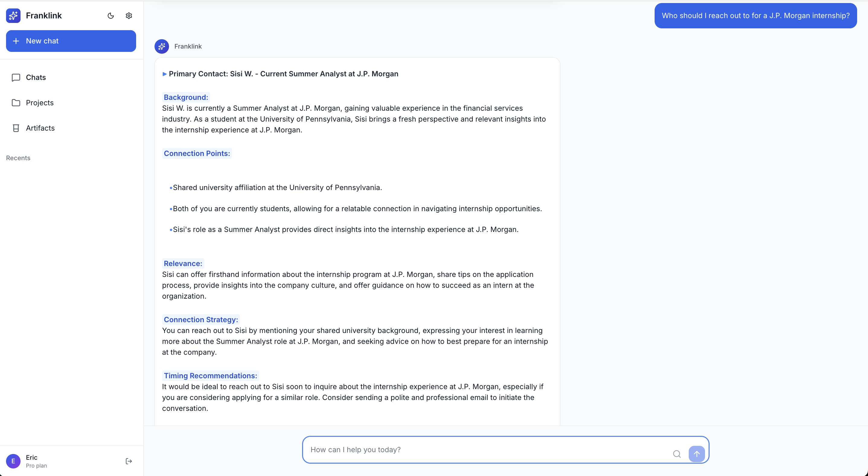Image resolution: width=868 pixels, height=476 pixels.
Task: Click the Shared university affiliation bullet
Action: coord(277,188)
